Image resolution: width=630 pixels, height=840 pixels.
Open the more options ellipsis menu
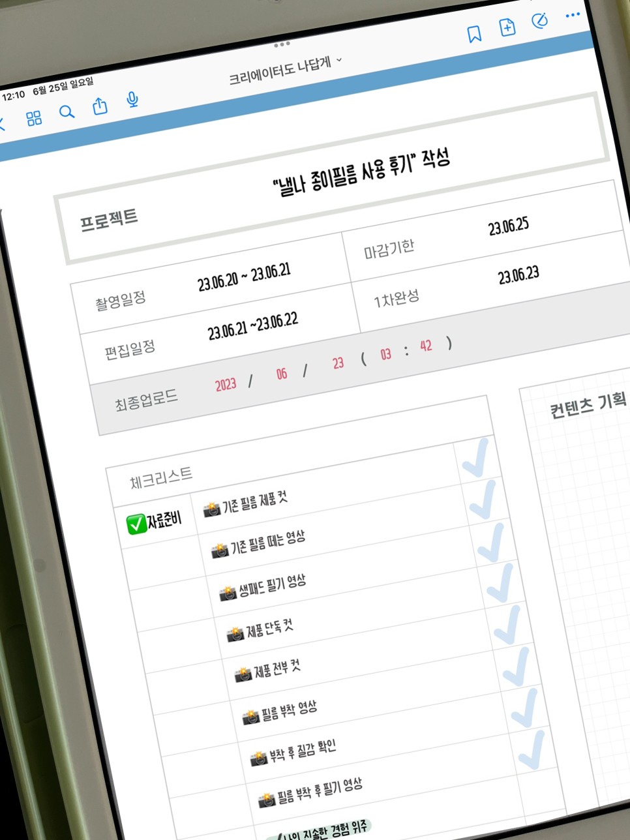[573, 15]
